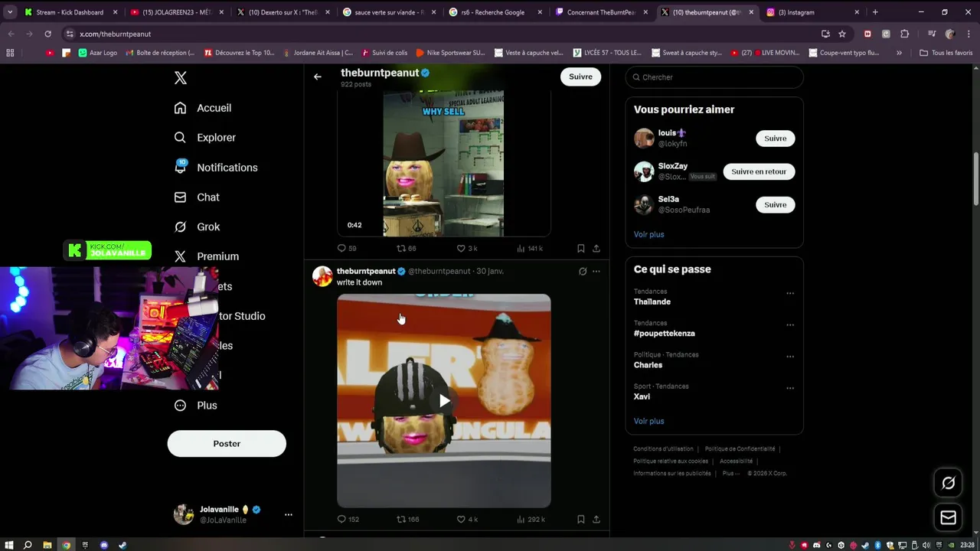Image resolution: width=980 pixels, height=551 pixels.
Task: Click the Chercher search field
Action: pyautogui.click(x=714, y=77)
